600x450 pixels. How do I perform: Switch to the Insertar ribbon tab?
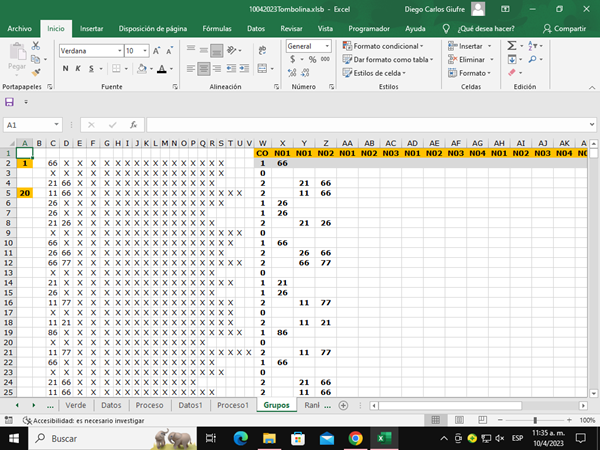click(91, 29)
